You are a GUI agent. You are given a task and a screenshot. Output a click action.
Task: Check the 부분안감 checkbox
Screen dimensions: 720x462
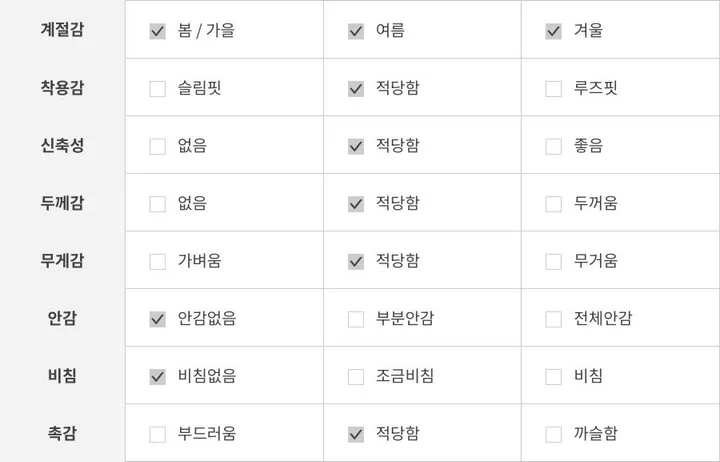point(356,319)
